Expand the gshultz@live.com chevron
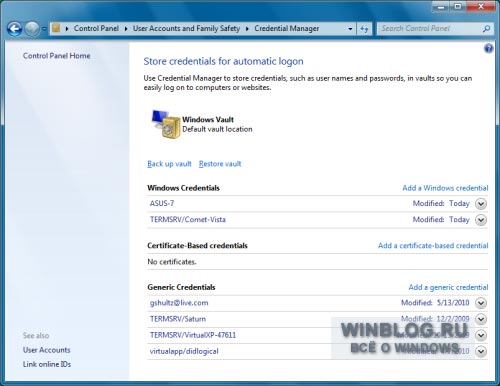Image resolution: width=500 pixels, height=386 pixels. tap(481, 303)
